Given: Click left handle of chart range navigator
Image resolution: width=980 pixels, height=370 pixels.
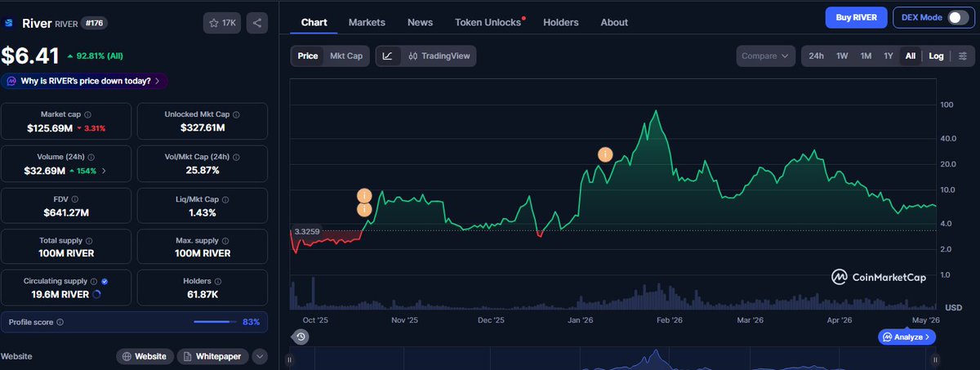Looking at the screenshot, I should tap(291, 359).
